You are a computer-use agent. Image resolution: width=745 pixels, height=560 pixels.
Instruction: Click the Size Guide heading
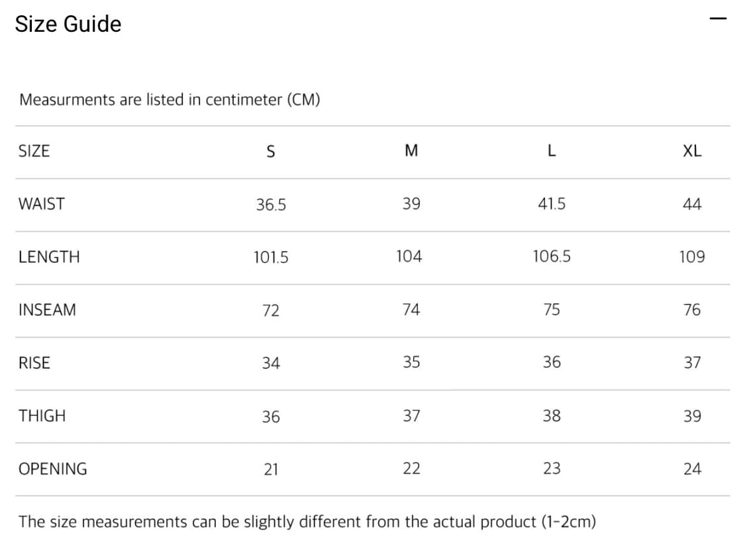(68, 24)
